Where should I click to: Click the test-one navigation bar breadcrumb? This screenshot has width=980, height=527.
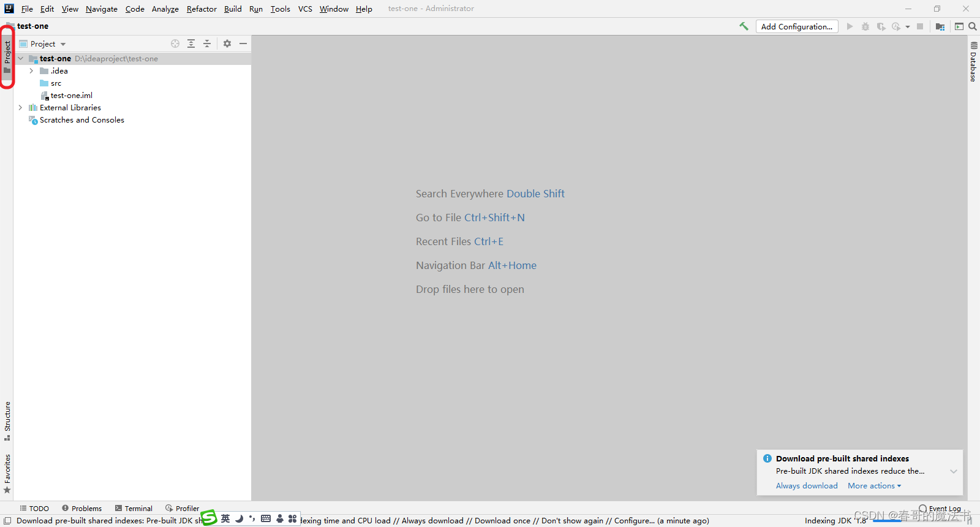(x=32, y=26)
